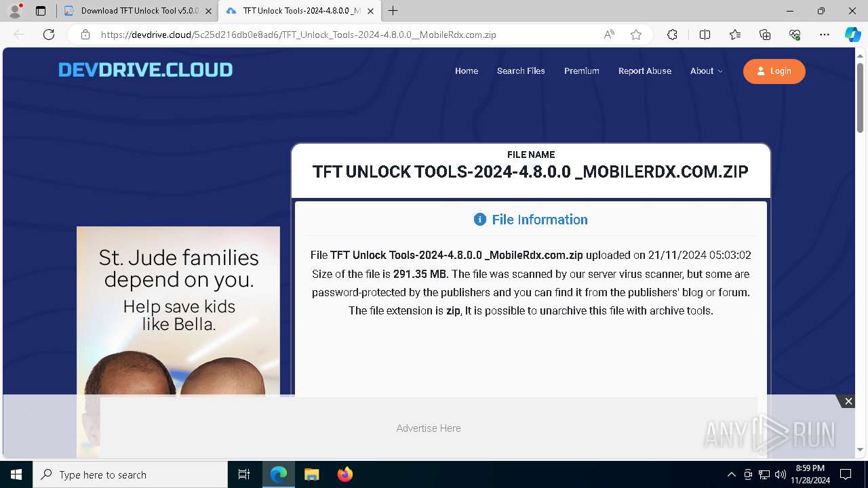868x488 pixels.
Task: Go to the Home menu item
Action: 467,71
